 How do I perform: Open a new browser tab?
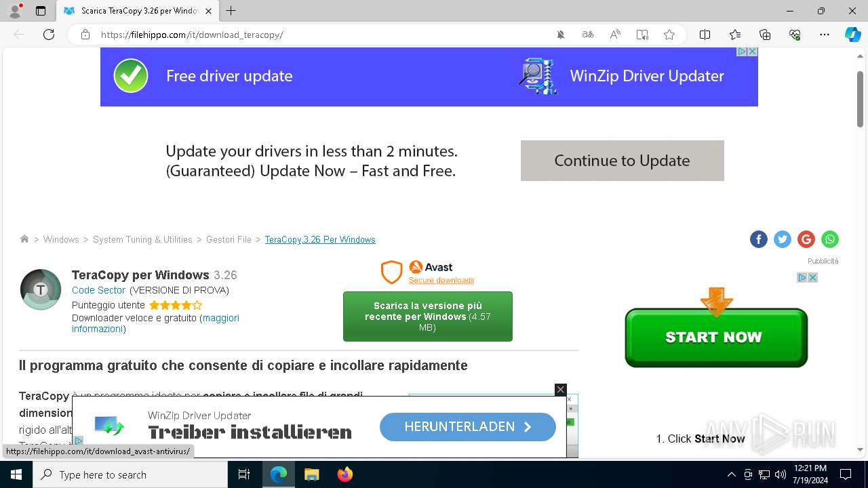coord(231,11)
